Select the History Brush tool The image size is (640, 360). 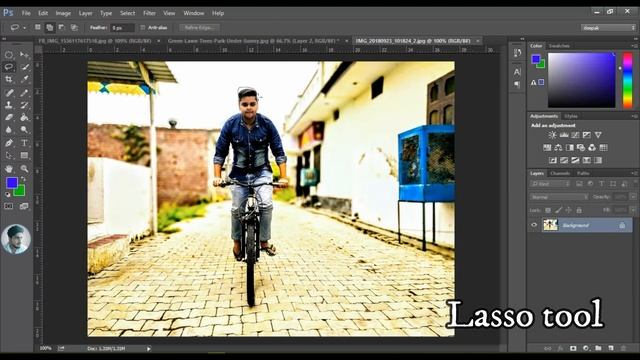(24, 105)
